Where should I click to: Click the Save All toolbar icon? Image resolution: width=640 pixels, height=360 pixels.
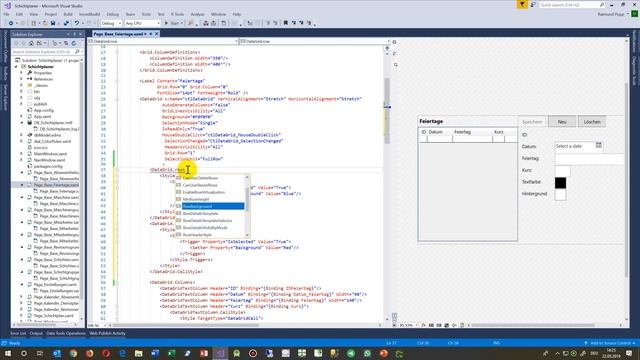click(x=66, y=23)
